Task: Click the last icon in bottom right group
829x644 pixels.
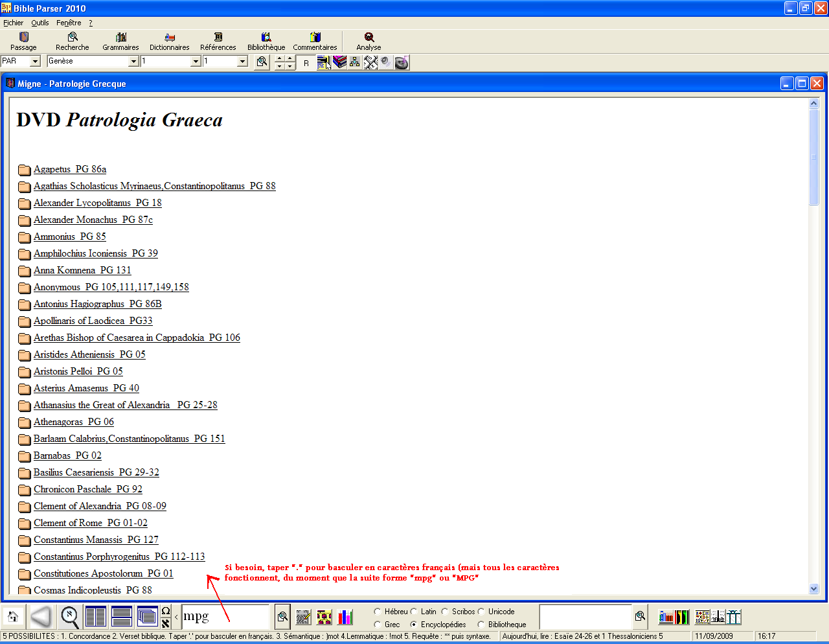Action: click(x=734, y=617)
